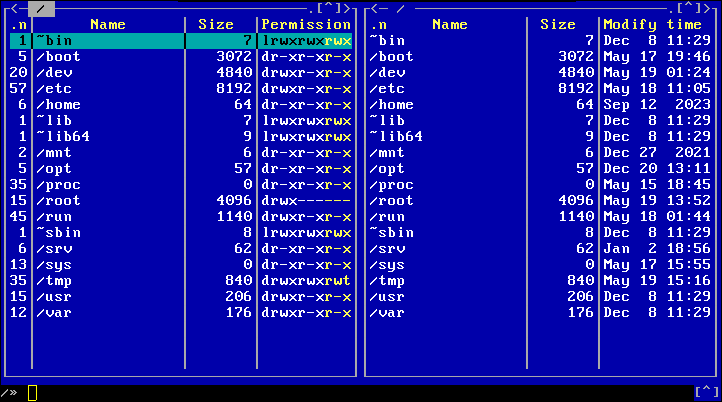Toggle the right panel .n sort indicator
The height and width of the screenshot is (402, 722).
(x=380, y=24)
